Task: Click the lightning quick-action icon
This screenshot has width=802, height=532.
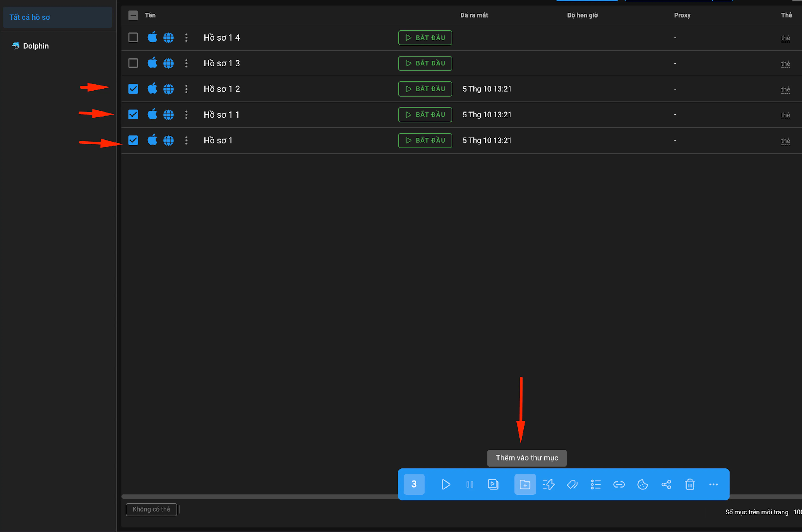Action: coord(548,484)
